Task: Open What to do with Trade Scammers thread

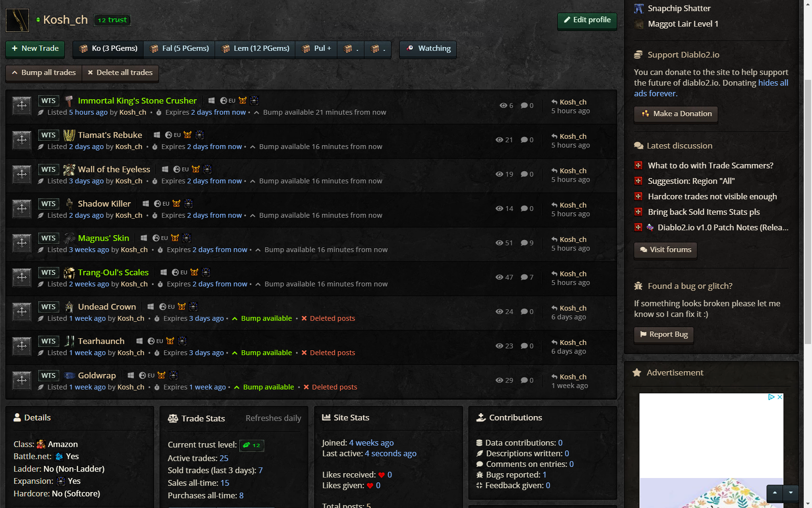Action: click(710, 165)
